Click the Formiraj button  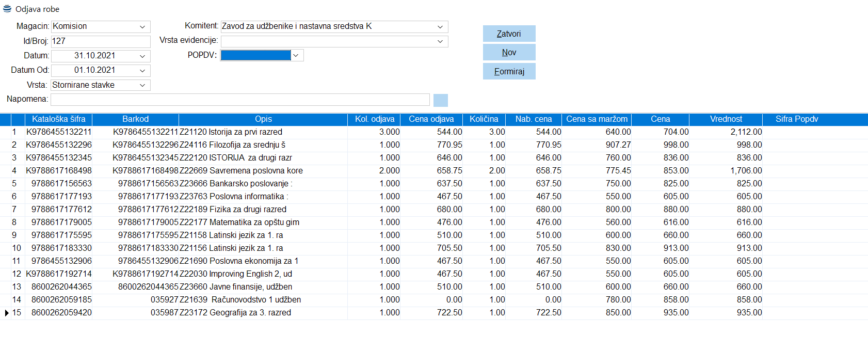(509, 71)
